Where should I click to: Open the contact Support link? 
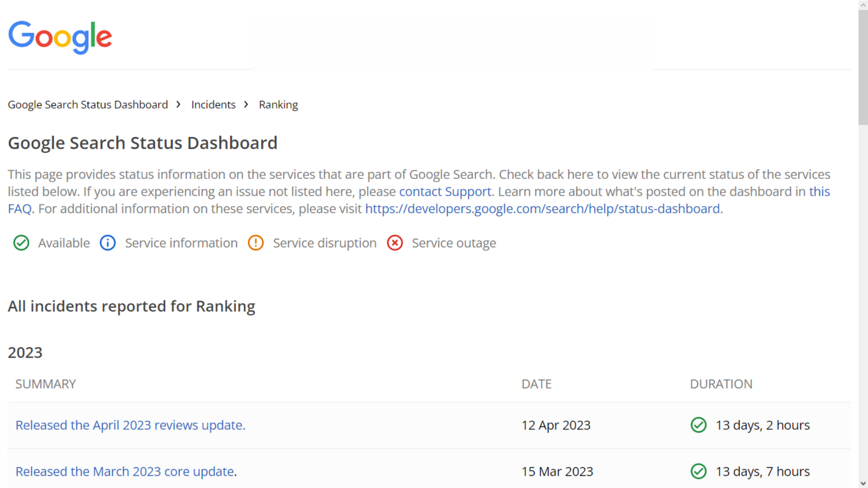pos(445,191)
